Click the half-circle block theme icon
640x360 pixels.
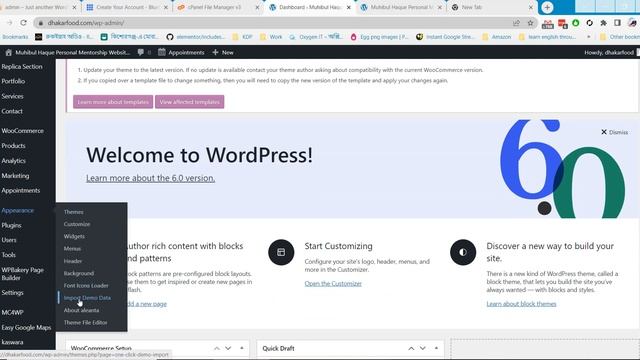pos(463,252)
